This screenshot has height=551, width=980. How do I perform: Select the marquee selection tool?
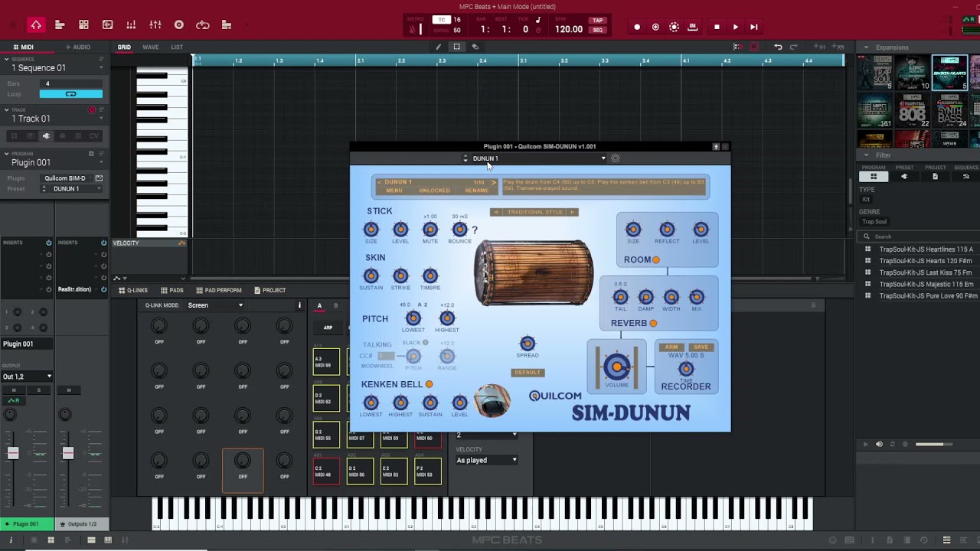(x=456, y=47)
